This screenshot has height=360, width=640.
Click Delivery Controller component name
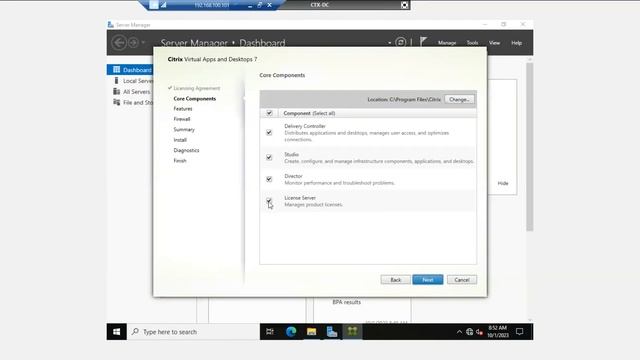(x=305, y=126)
